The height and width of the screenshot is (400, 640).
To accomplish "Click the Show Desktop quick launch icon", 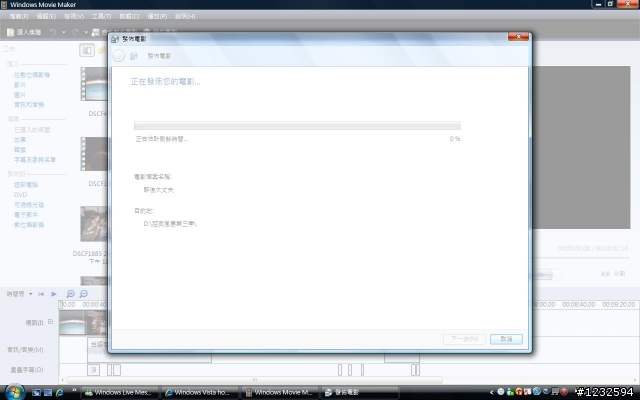I will 36,393.
